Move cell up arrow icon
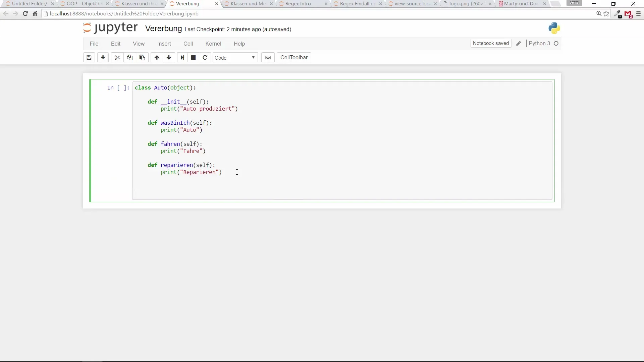 tap(157, 58)
